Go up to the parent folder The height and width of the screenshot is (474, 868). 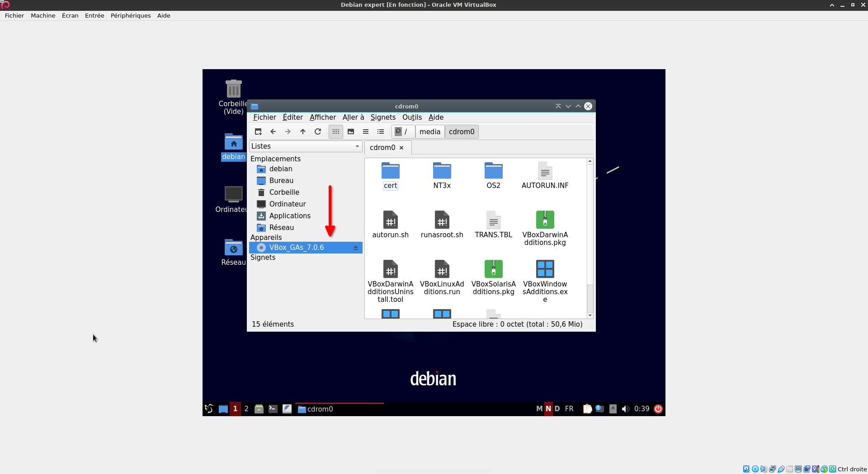(303, 131)
